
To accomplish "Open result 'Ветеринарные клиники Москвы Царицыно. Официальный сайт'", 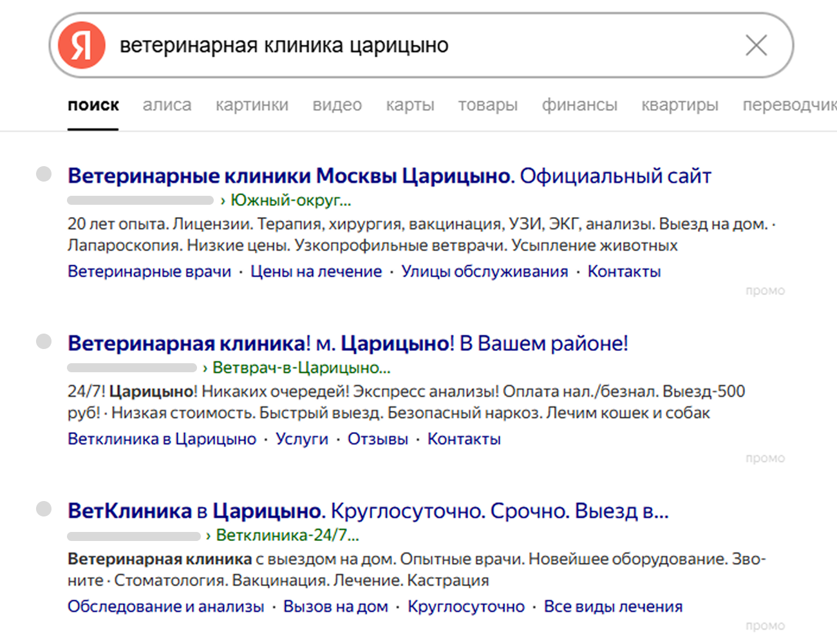I will click(x=390, y=176).
